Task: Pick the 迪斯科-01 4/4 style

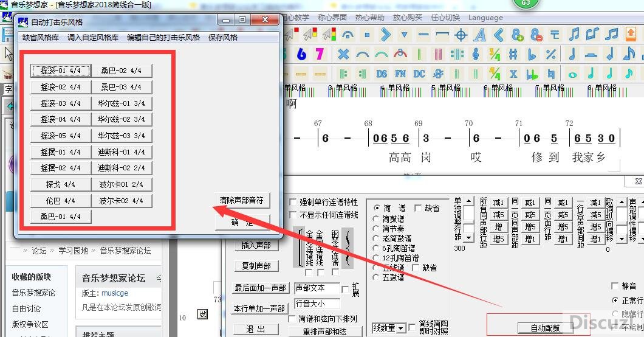Action: pos(122,152)
